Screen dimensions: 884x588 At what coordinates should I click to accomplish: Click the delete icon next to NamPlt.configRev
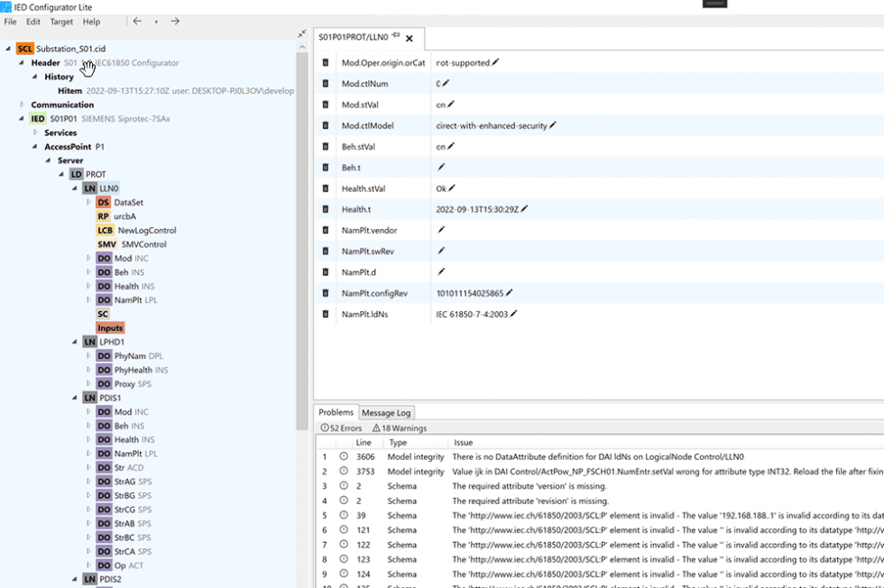(327, 293)
